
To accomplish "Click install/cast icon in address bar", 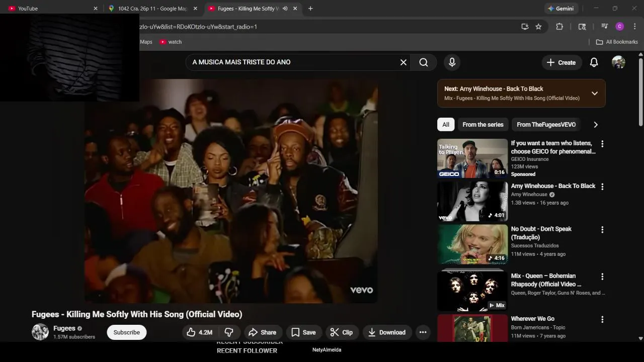I will coord(525,27).
